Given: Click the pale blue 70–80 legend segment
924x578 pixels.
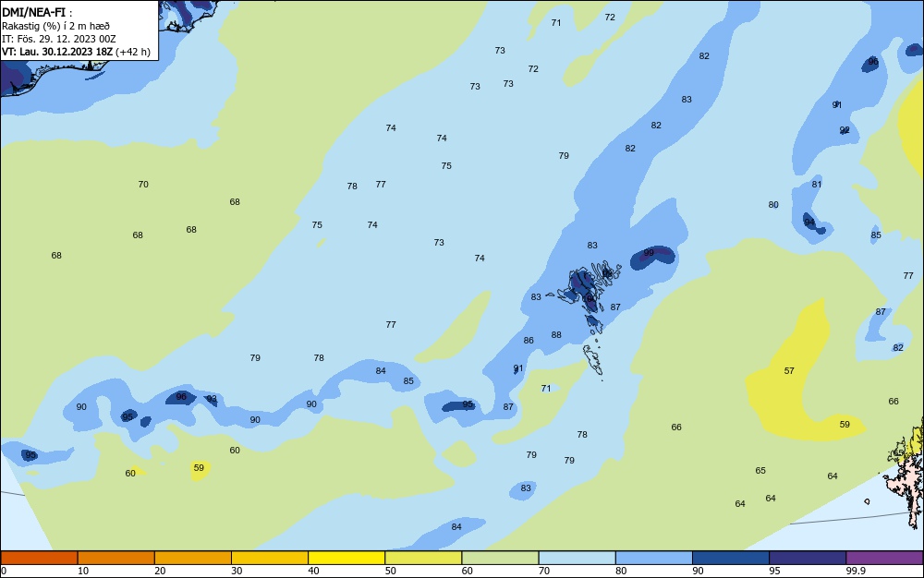Looking at the screenshot, I should pyautogui.click(x=577, y=558).
